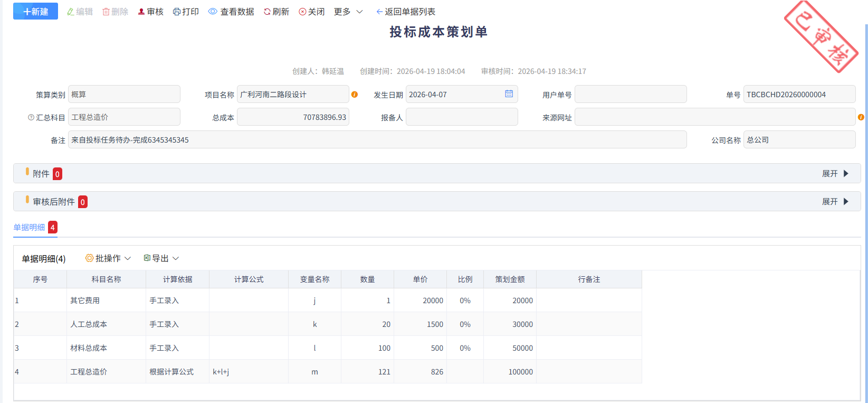
Task: Open 查看数据 view data
Action: pyautogui.click(x=231, y=12)
